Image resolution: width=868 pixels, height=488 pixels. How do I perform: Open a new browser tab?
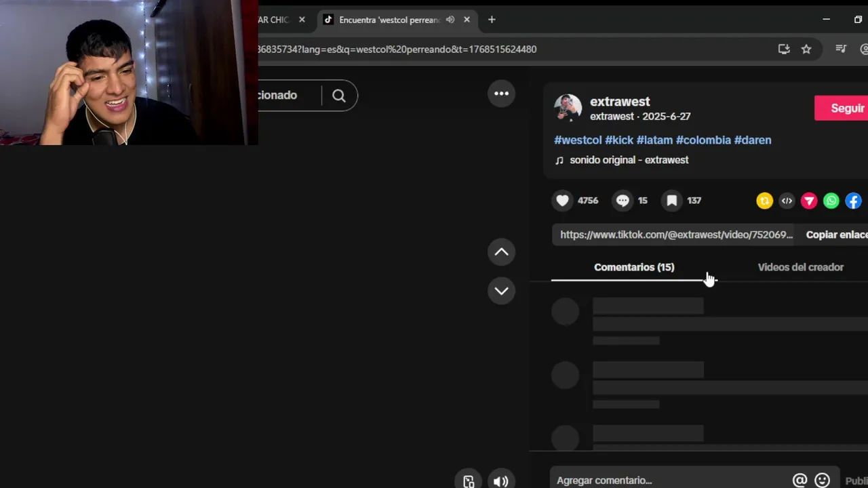(x=492, y=20)
